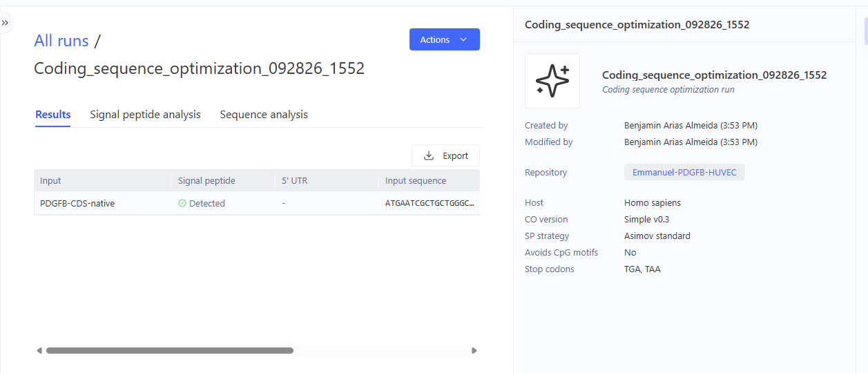Image resolution: width=868 pixels, height=373 pixels.
Task: Click the TGA, TAA stop codons value
Action: [x=642, y=269]
